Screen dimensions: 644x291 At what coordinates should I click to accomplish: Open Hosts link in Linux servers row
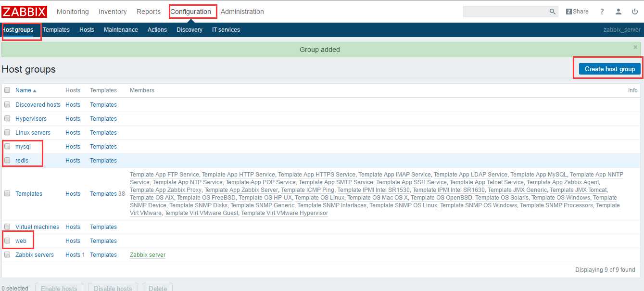(73, 132)
